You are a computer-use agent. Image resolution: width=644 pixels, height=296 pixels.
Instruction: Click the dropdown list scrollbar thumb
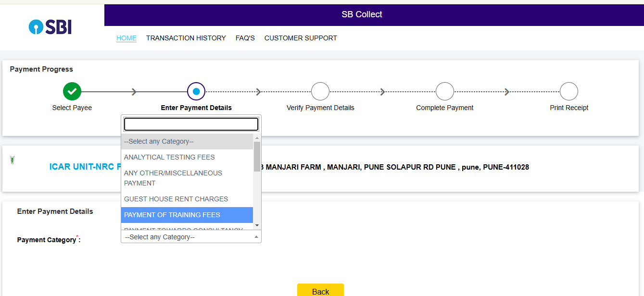257,157
